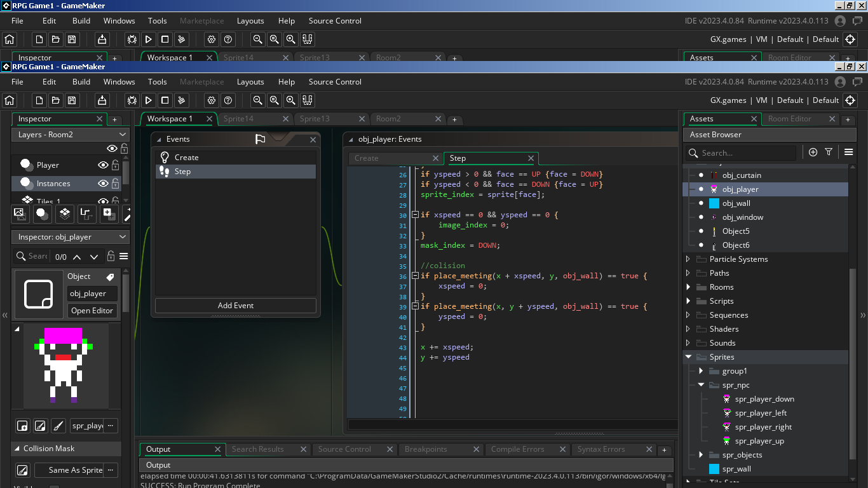Click the Asset Browser search field
This screenshot has height=488, width=868.
coord(743,153)
